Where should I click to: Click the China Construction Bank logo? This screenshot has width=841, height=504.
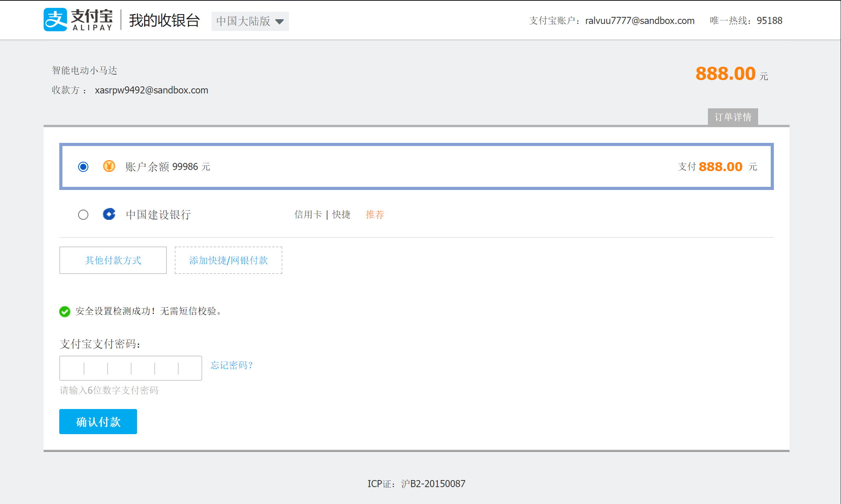[109, 214]
